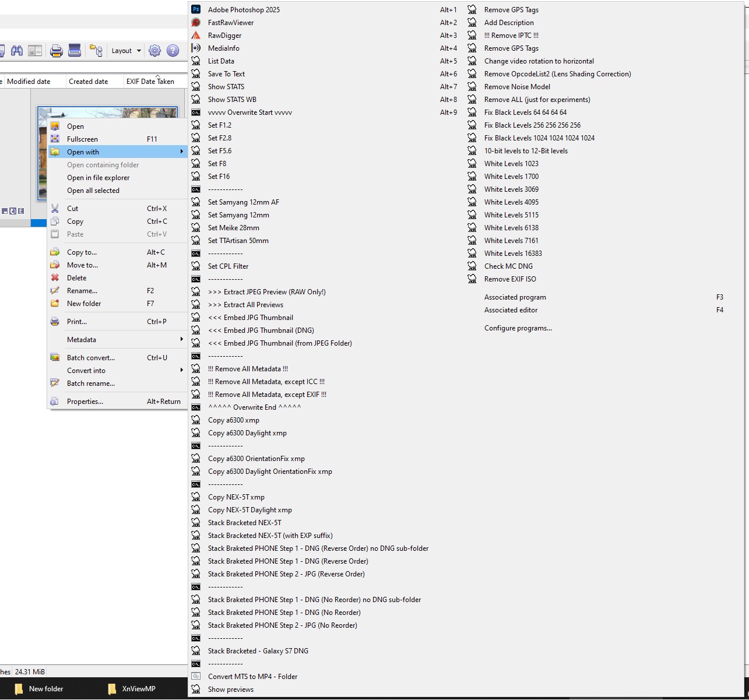Click the MediaInfo icon in the submenu

(196, 48)
